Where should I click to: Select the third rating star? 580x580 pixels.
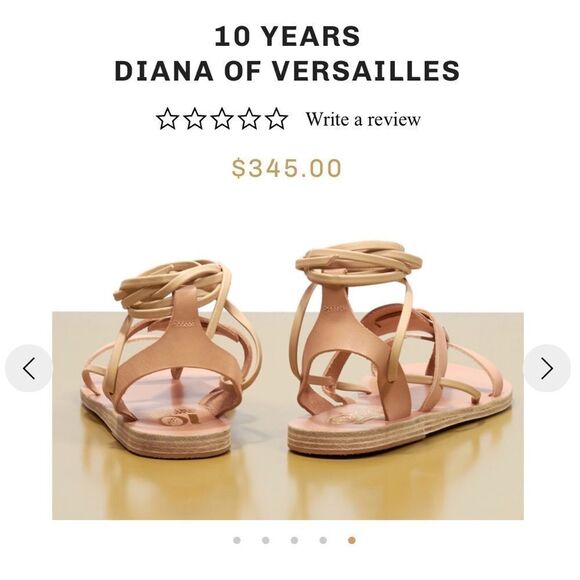coord(222,119)
